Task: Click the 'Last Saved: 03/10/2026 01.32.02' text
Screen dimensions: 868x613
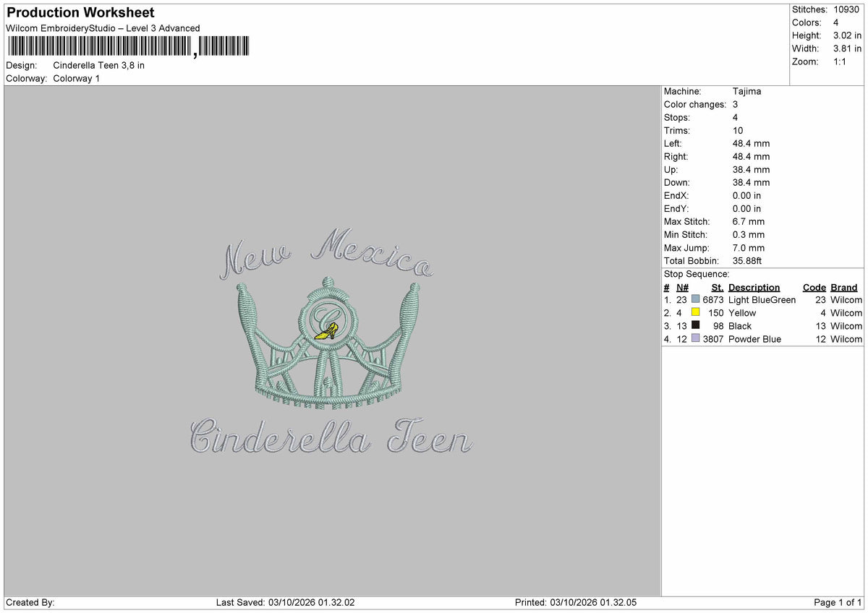Action: 286,602
